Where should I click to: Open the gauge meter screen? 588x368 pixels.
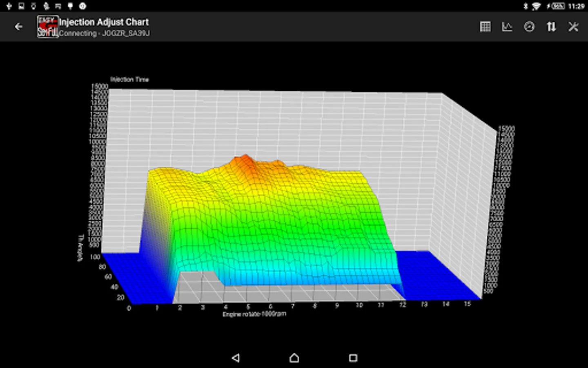529,27
